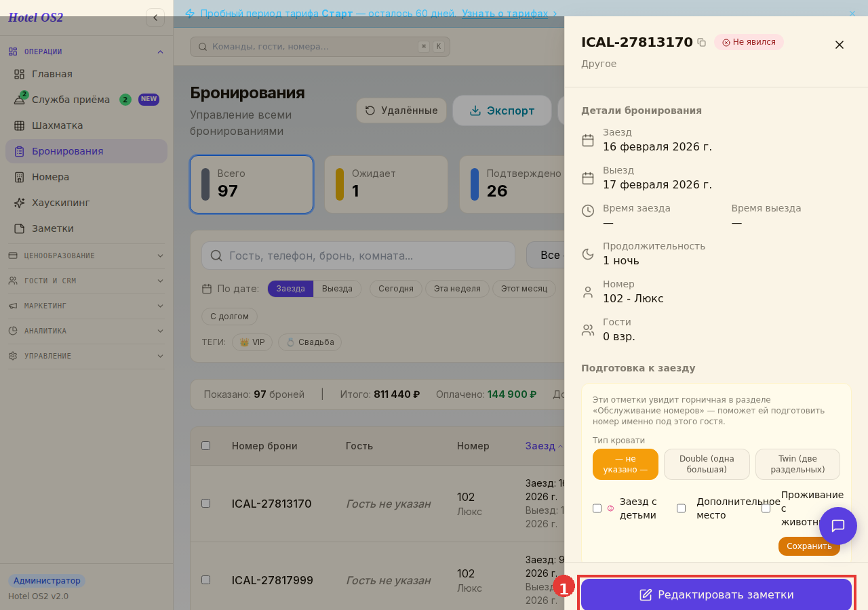
Task: Open the floating chat bubble icon
Action: click(838, 526)
